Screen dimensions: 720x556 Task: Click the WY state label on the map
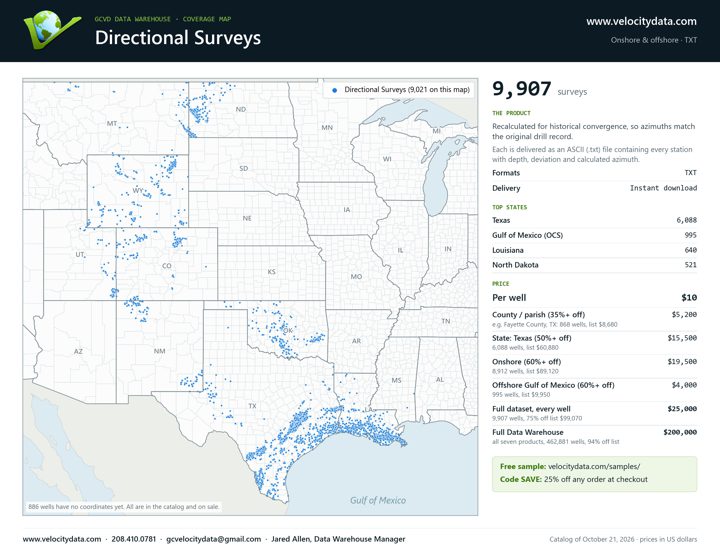(138, 190)
